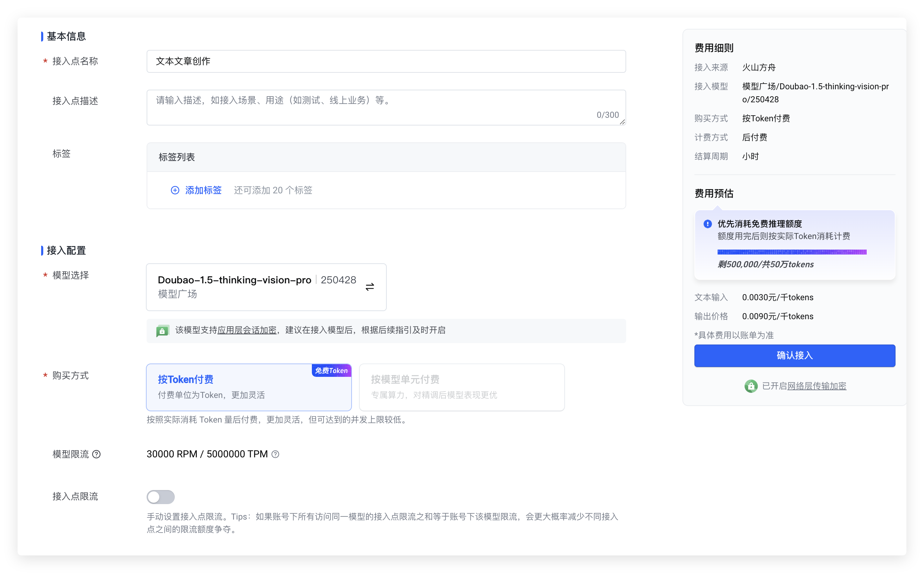Screen dimensions: 924x573
Task: Click the green lock icon near 已开启网络层传输加密
Action: tap(751, 386)
